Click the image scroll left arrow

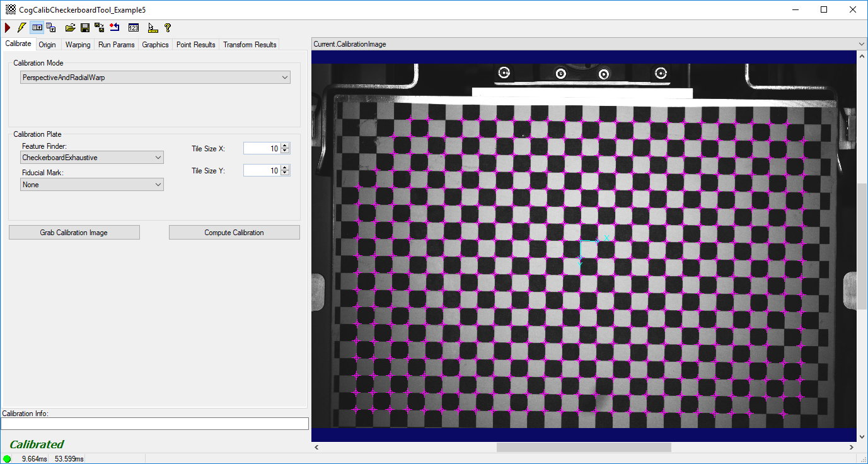[316, 447]
